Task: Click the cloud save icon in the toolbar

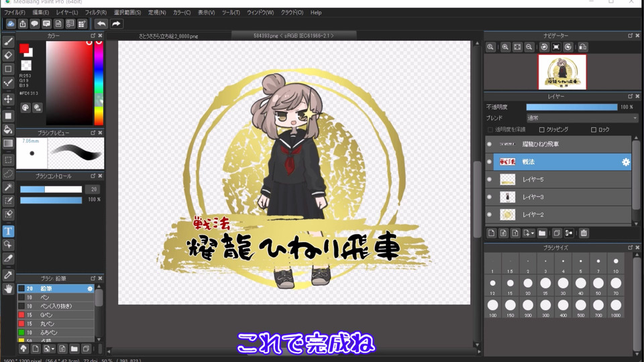Action: click(x=11, y=24)
